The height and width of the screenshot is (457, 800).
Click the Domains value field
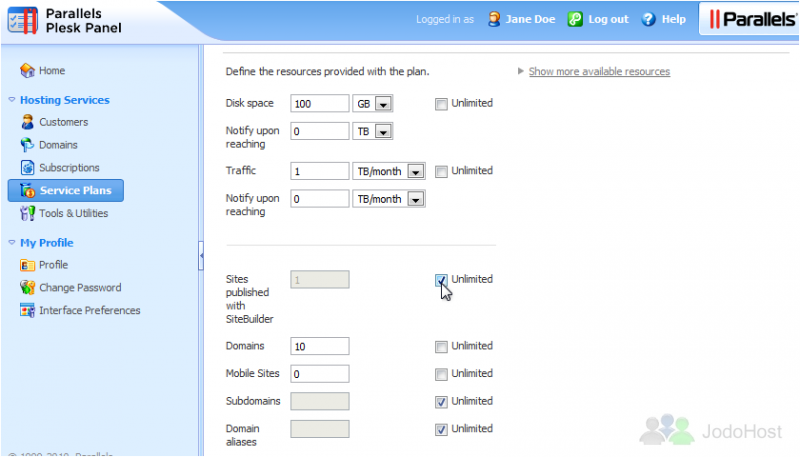[x=320, y=346]
